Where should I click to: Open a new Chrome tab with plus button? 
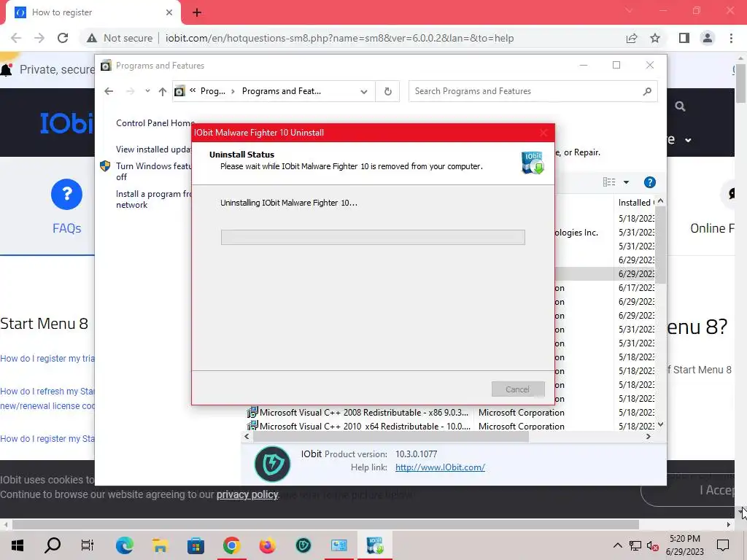click(x=197, y=12)
